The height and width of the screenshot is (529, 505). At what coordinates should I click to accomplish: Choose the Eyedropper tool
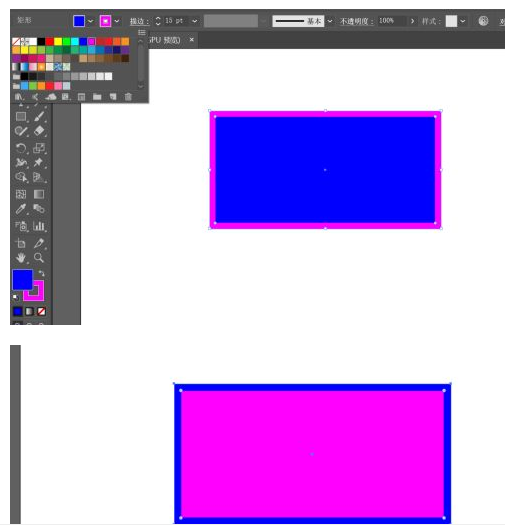tap(21, 209)
